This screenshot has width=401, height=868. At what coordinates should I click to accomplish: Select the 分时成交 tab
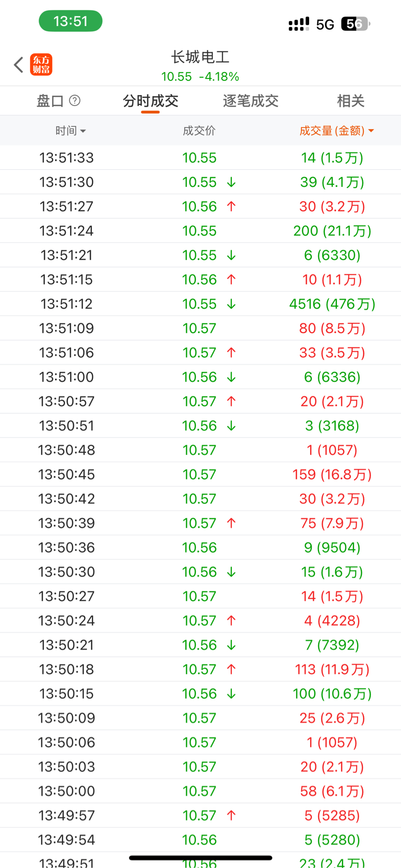click(x=150, y=101)
